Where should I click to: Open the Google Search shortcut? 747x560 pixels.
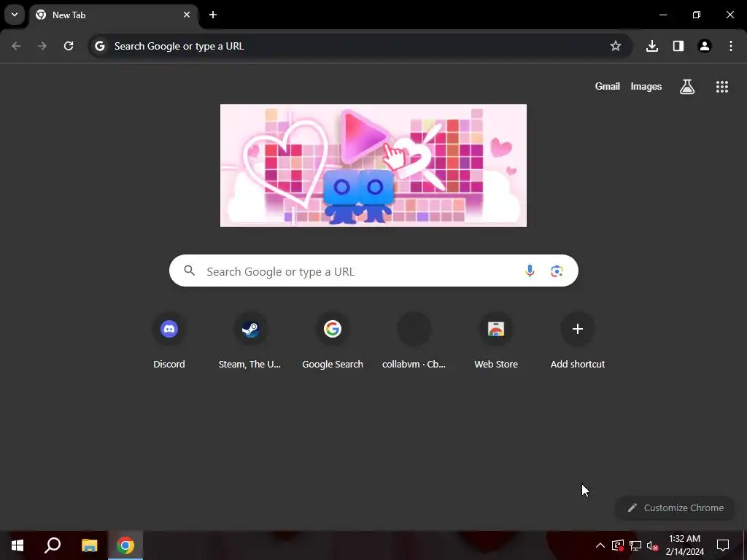(x=333, y=341)
